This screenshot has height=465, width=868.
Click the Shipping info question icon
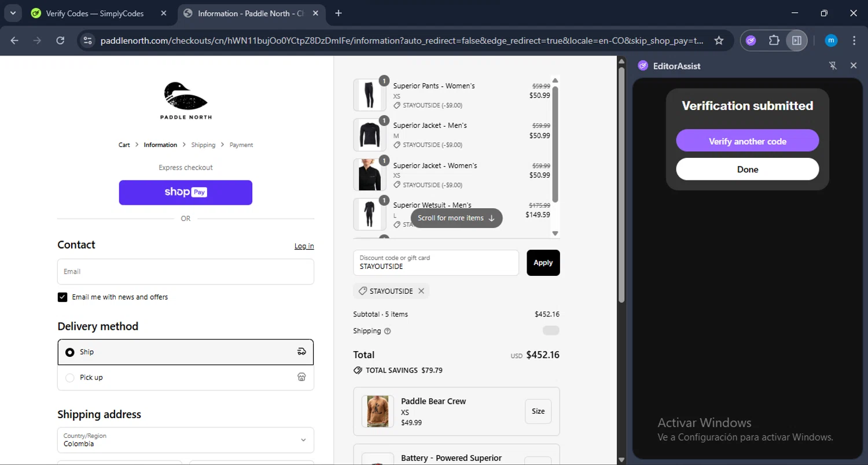coord(388,331)
